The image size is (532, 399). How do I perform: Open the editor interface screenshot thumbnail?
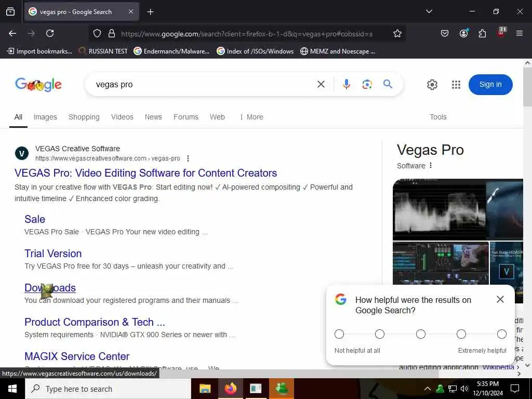pyautogui.click(x=441, y=263)
